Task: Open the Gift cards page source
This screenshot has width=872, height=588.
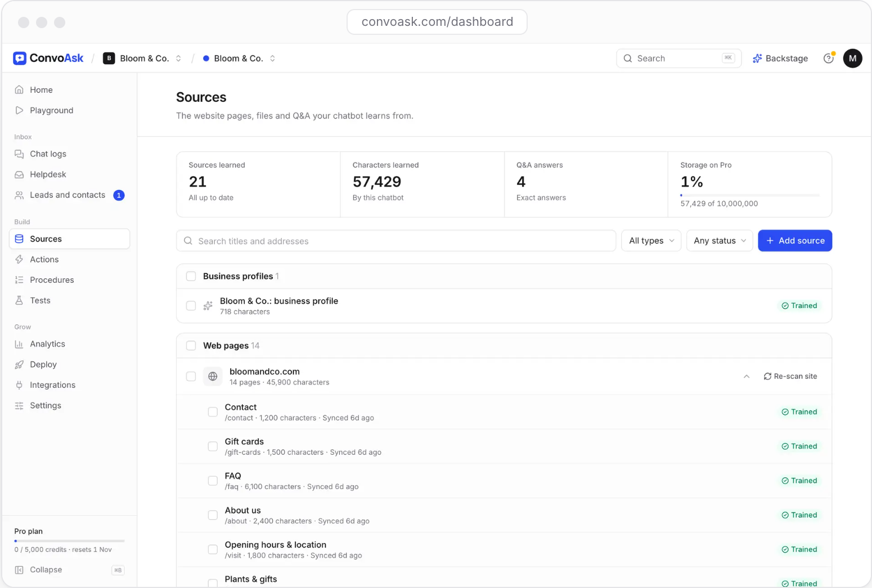Action: coord(504,446)
